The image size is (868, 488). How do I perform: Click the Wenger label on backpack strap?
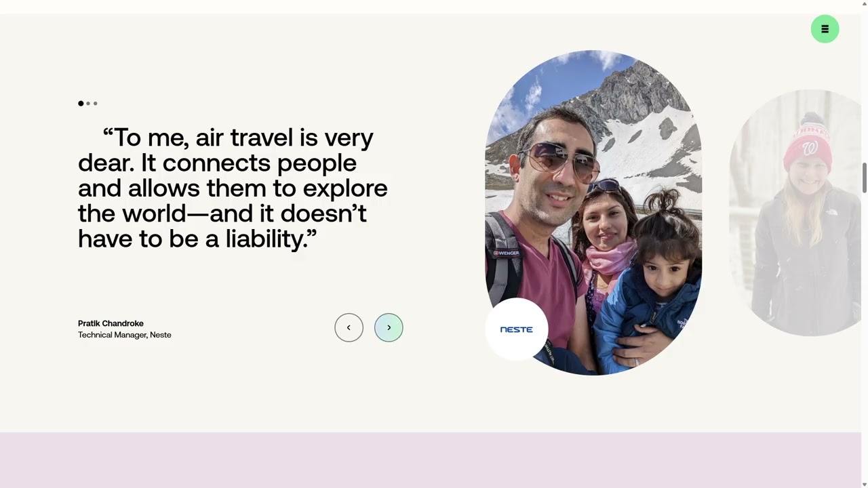(506, 253)
